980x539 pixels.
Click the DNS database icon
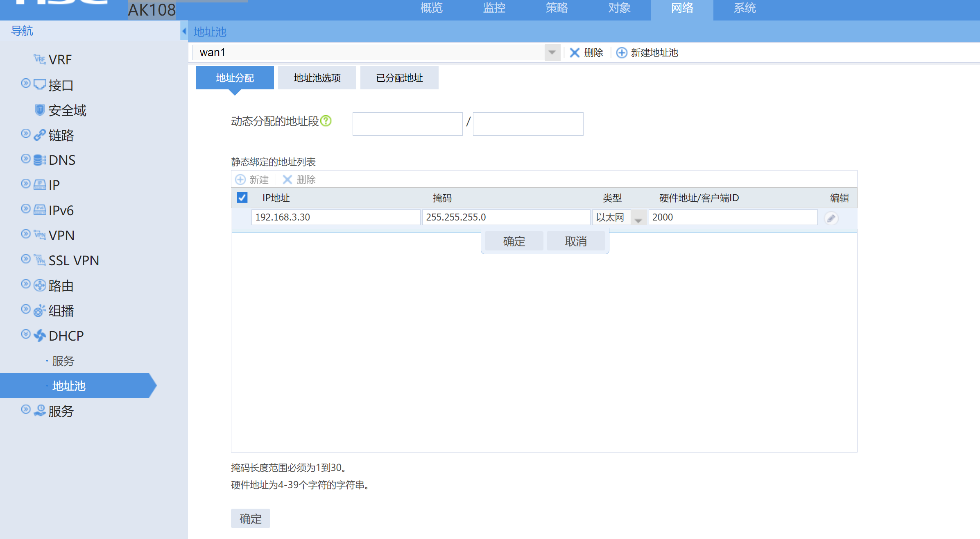(39, 160)
